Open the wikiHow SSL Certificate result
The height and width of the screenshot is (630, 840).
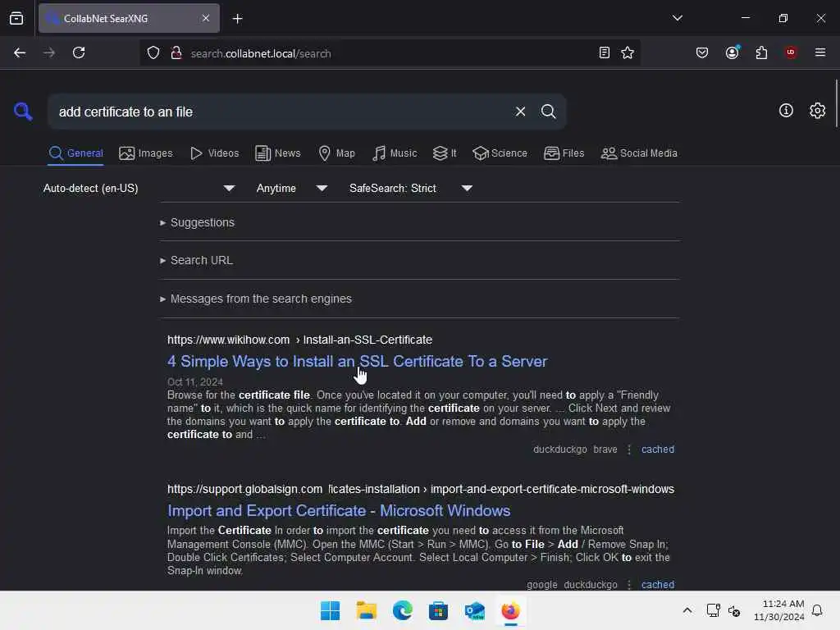(x=358, y=362)
